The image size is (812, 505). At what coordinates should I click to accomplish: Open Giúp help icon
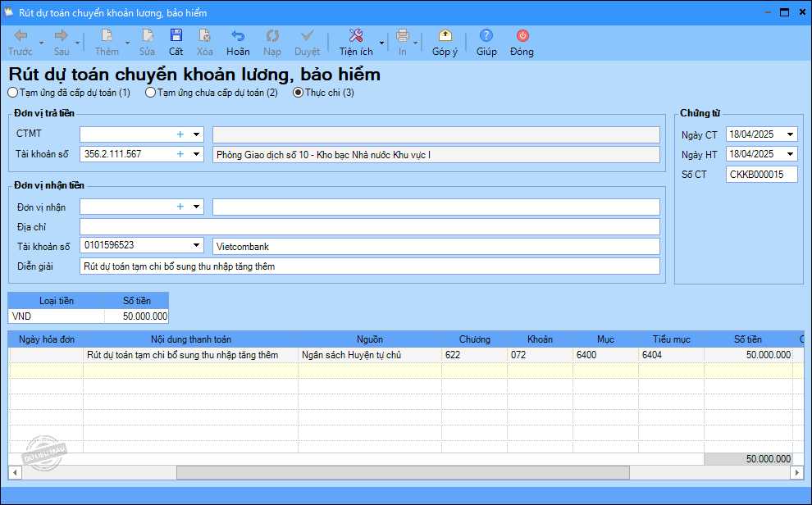click(486, 36)
